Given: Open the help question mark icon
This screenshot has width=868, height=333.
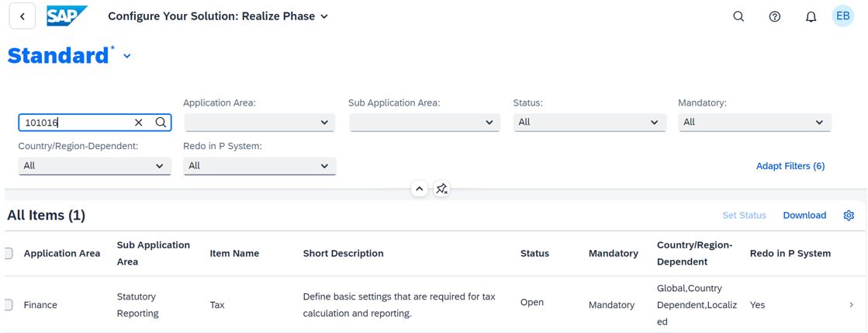Looking at the screenshot, I should (x=775, y=16).
